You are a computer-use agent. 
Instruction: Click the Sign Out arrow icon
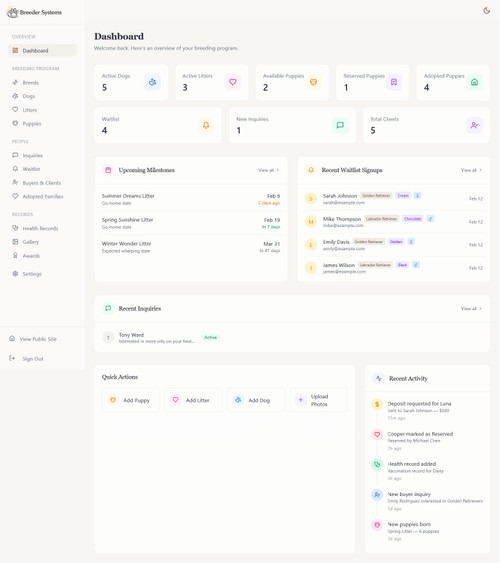click(12, 358)
